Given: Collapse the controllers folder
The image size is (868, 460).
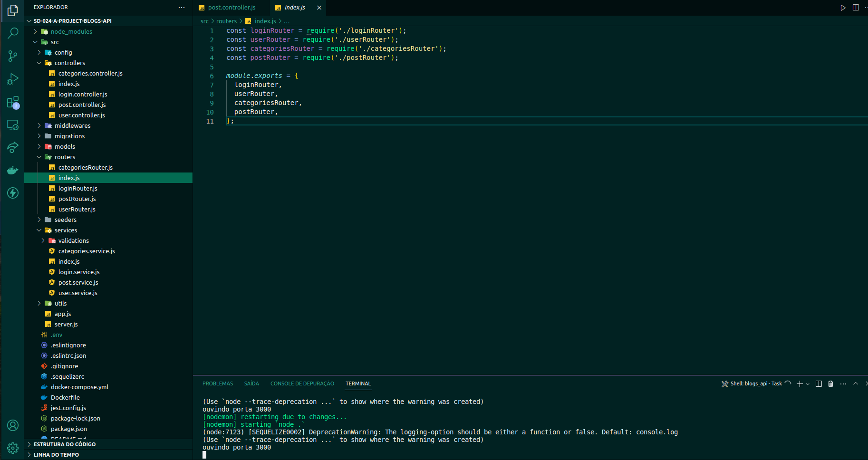Looking at the screenshot, I should coord(108,63).
